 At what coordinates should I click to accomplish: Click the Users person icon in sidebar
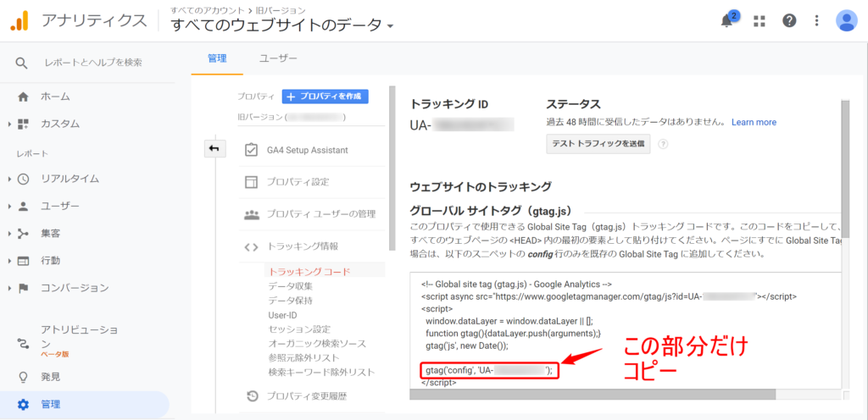[23, 206]
